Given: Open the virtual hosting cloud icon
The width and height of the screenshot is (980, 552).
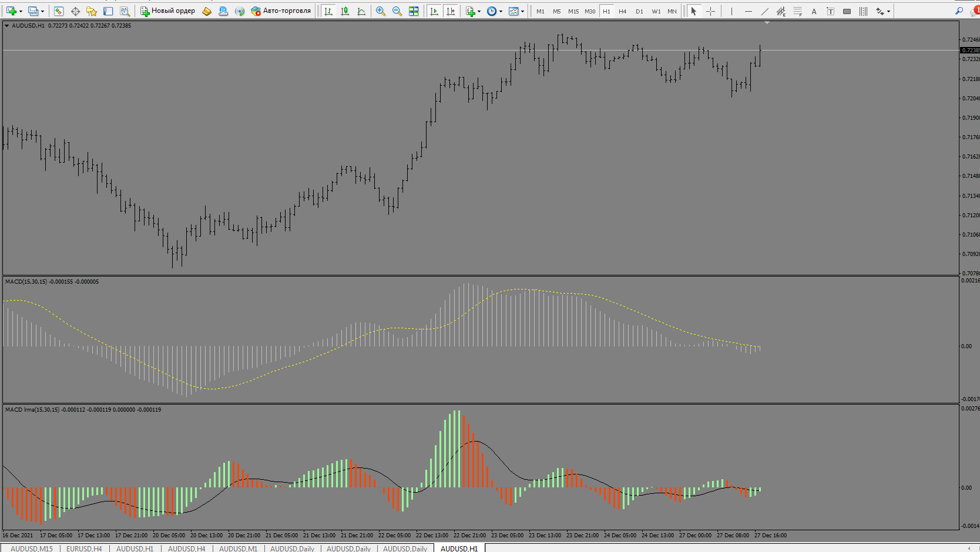Looking at the screenshot, I should pos(223,11).
